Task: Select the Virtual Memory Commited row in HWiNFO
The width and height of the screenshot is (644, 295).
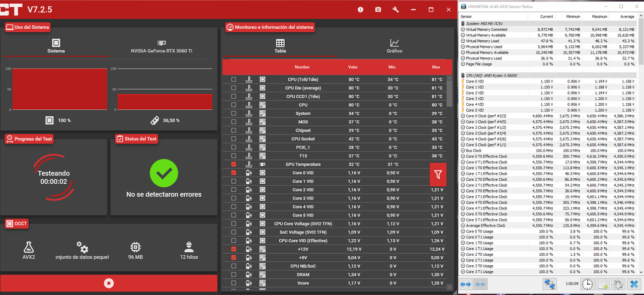Action: click(548, 29)
